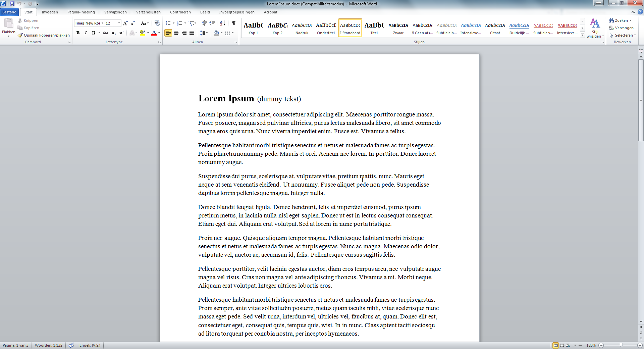Image resolution: width=644 pixels, height=349 pixels.
Task: Switch to the Invoegen tab
Action: point(50,12)
